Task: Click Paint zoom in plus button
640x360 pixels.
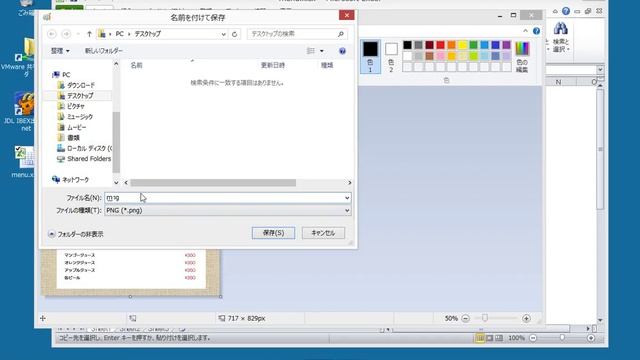Action: point(526,318)
